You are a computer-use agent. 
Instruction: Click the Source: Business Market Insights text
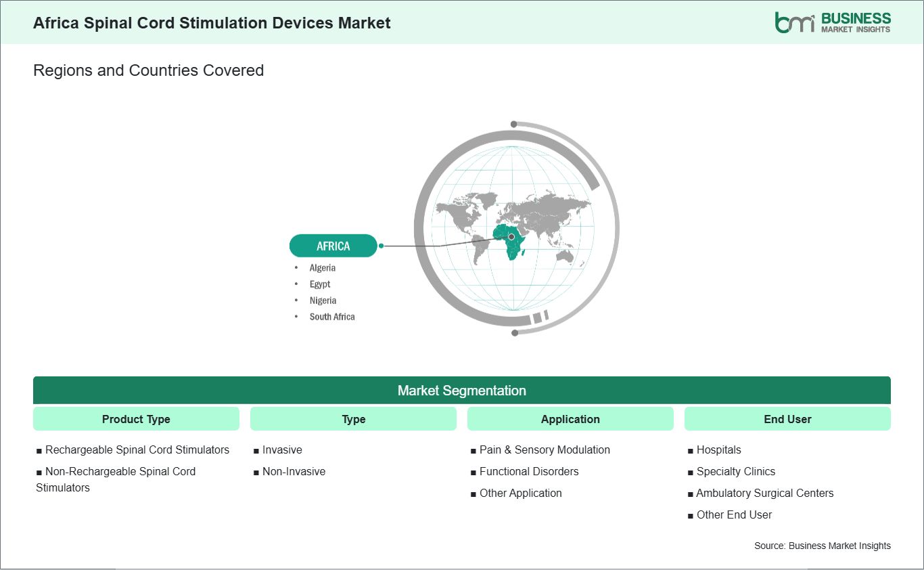[823, 546]
